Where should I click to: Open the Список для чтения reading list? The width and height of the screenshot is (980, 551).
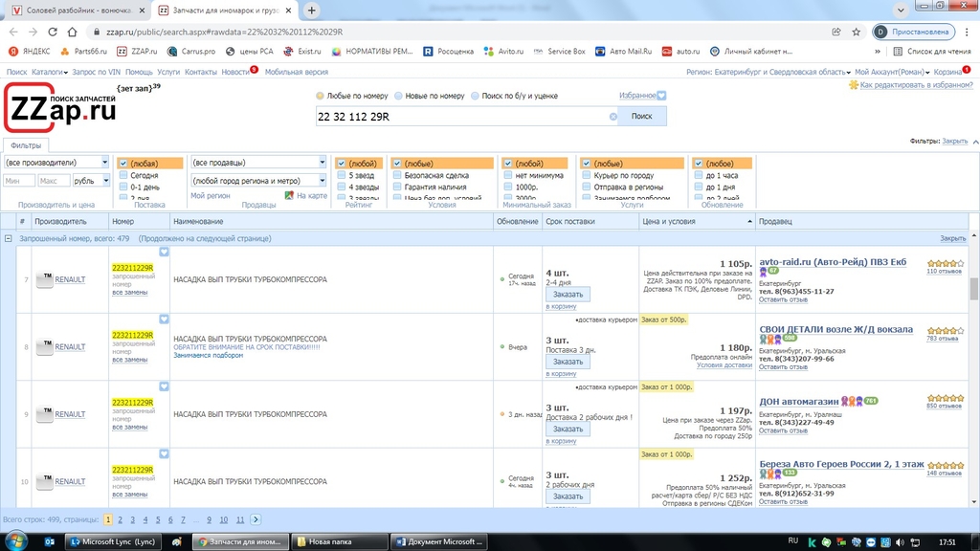pos(932,52)
